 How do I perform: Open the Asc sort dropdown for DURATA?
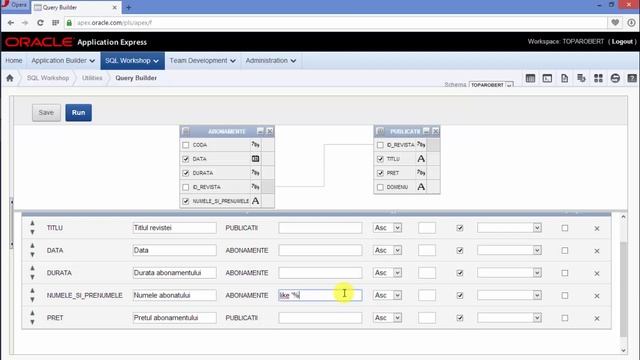point(387,273)
